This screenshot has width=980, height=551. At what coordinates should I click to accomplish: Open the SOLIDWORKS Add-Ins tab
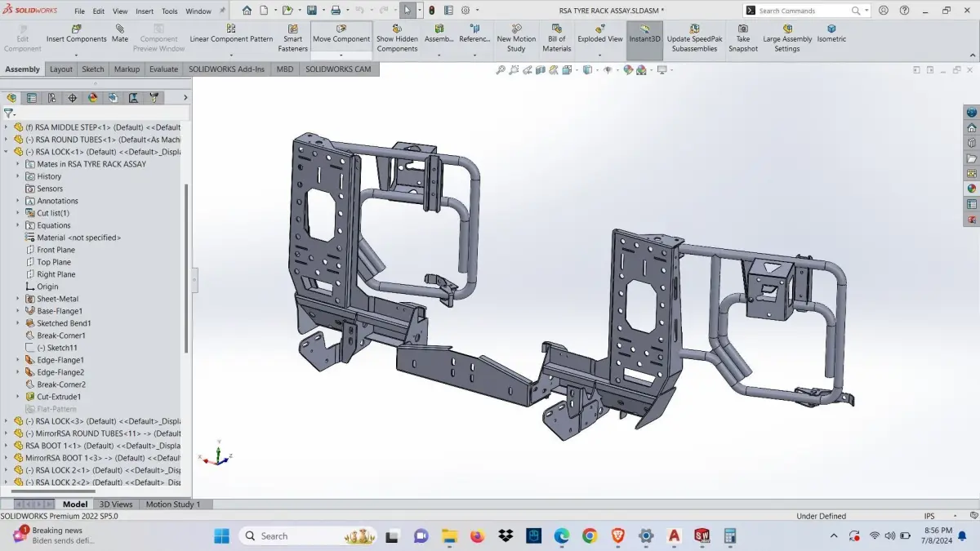tap(226, 69)
